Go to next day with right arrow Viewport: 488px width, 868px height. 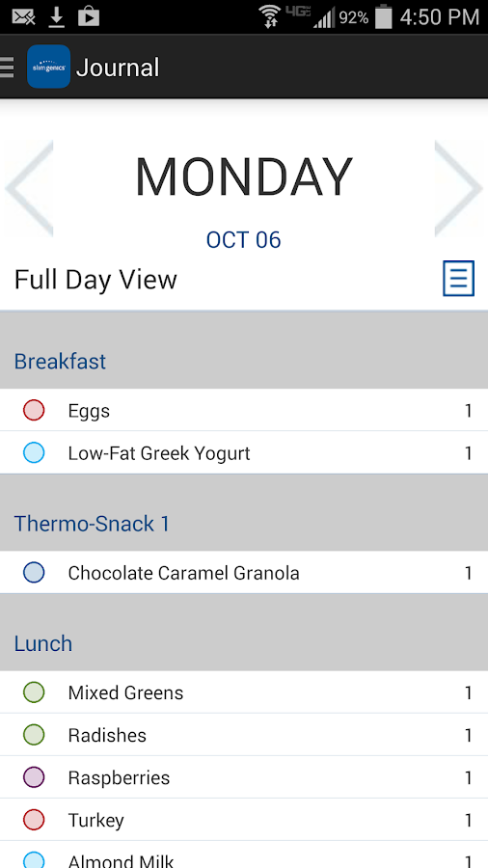pos(459,188)
